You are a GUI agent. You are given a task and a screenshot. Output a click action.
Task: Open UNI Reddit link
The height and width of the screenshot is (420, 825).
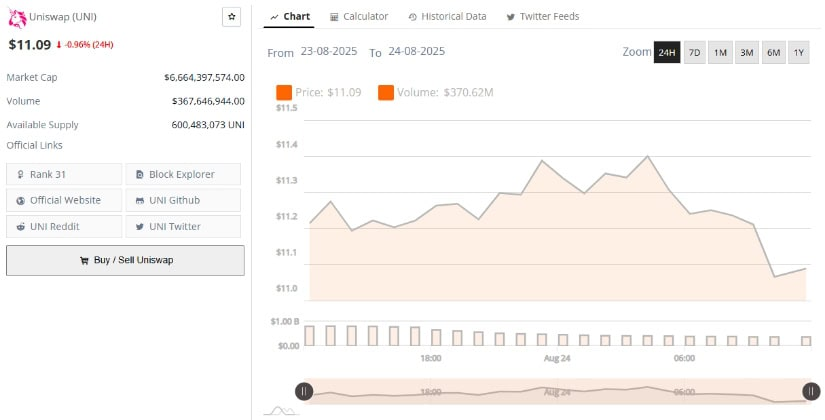coord(64,226)
